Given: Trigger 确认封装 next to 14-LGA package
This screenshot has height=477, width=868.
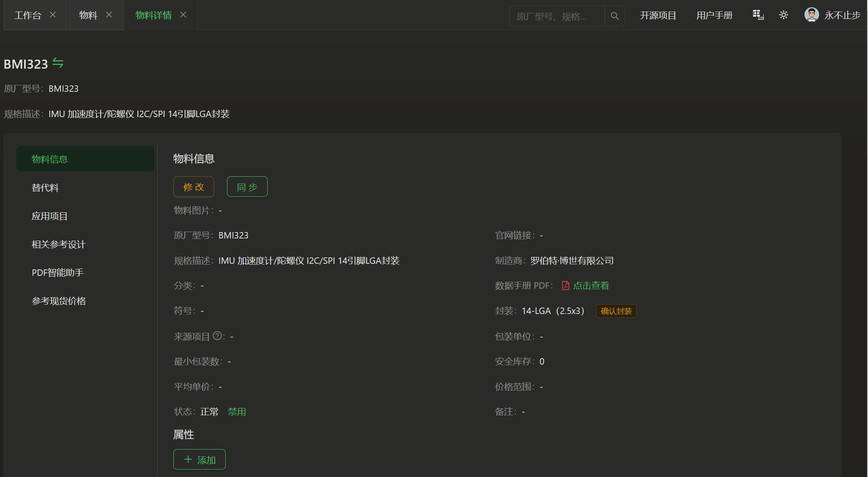Looking at the screenshot, I should [616, 311].
